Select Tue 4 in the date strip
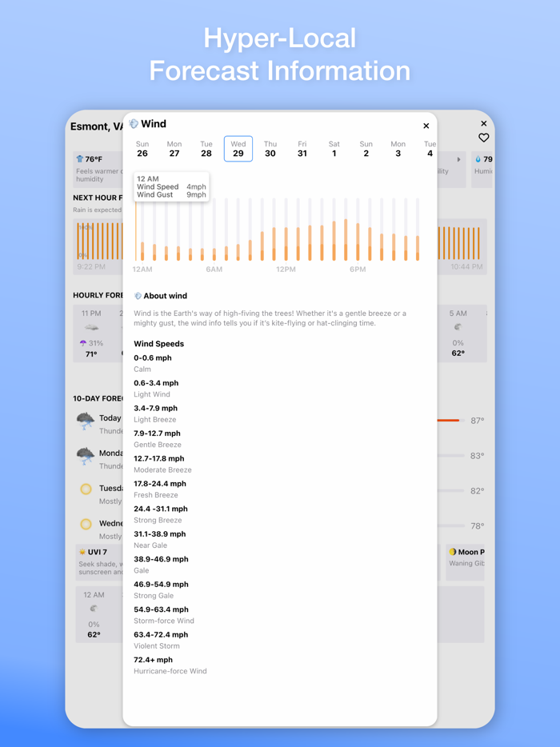The height and width of the screenshot is (747, 560). pos(430,149)
